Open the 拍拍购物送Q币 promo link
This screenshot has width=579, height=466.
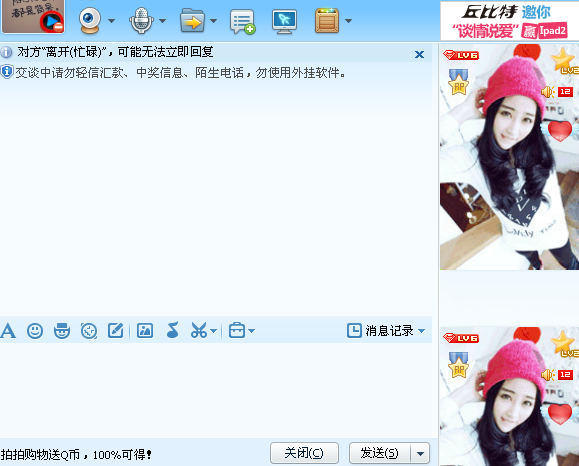[76, 455]
